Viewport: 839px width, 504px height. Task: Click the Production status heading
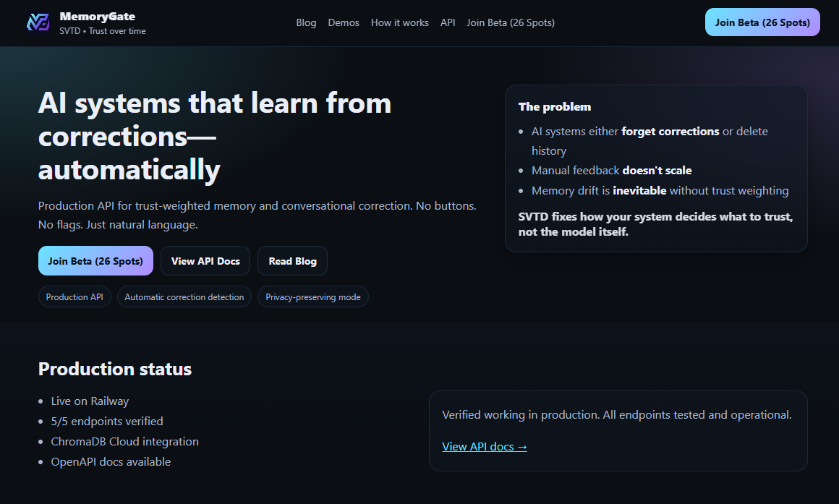coord(115,369)
